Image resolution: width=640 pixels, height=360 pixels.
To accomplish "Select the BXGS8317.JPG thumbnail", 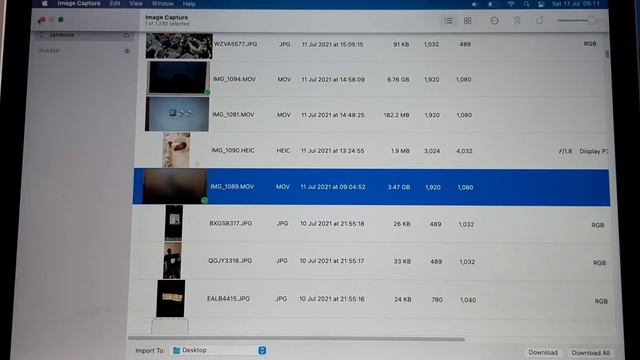I will point(173,222).
